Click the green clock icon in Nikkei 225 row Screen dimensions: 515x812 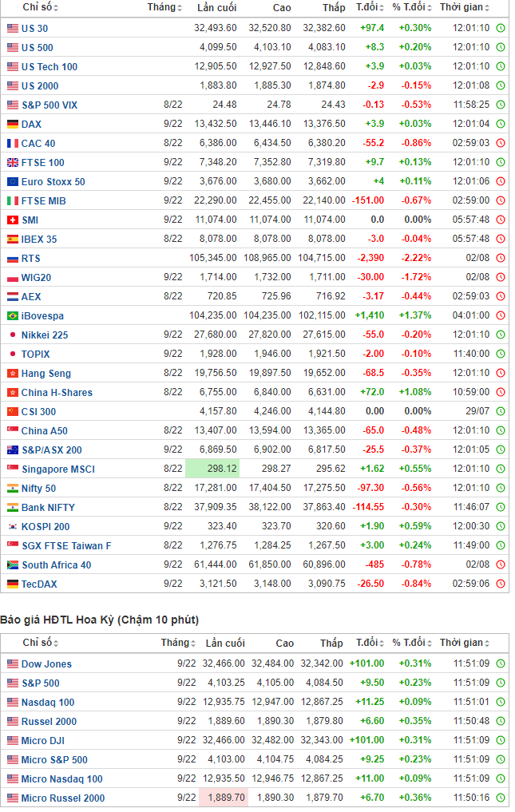[501, 335]
